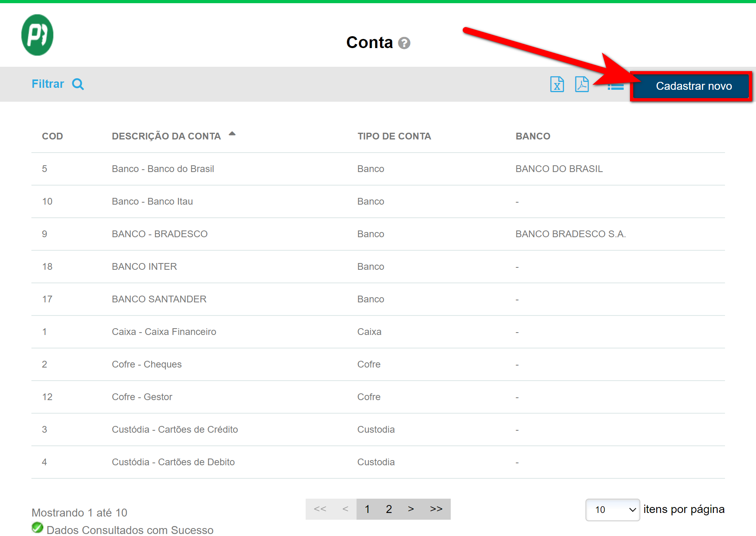Sort by Tipo de Conta column header

click(x=394, y=136)
